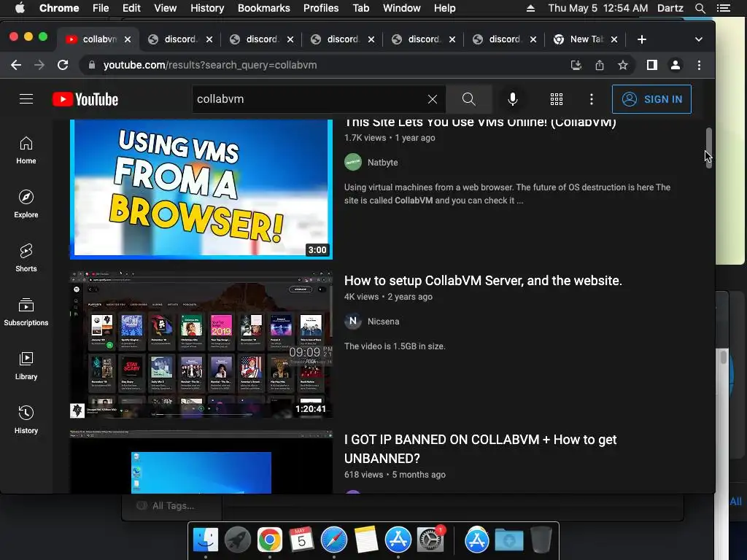Open the YouTube apps grid
Screen dimensions: 747x560
[x=557, y=99]
